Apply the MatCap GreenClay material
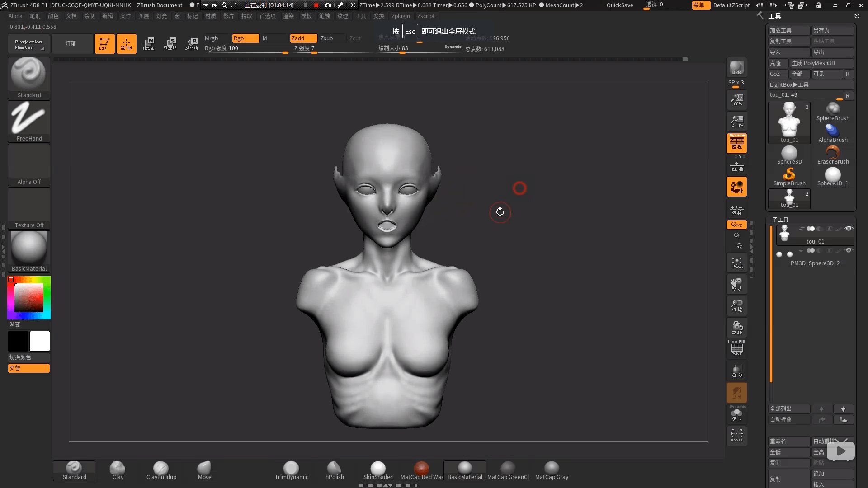 [508, 471]
